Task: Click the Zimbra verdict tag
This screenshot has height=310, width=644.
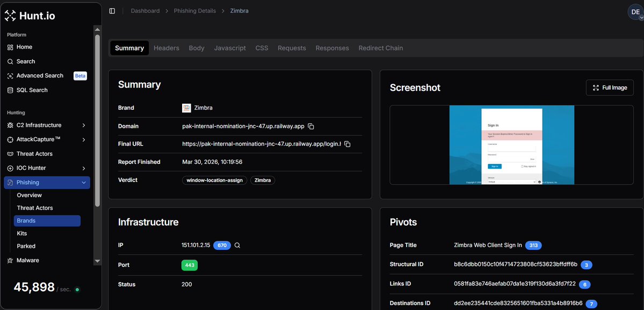Action: click(263, 181)
